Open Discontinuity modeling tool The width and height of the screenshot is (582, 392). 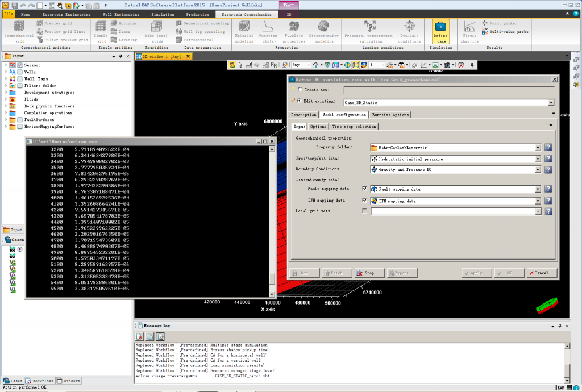[x=323, y=31]
